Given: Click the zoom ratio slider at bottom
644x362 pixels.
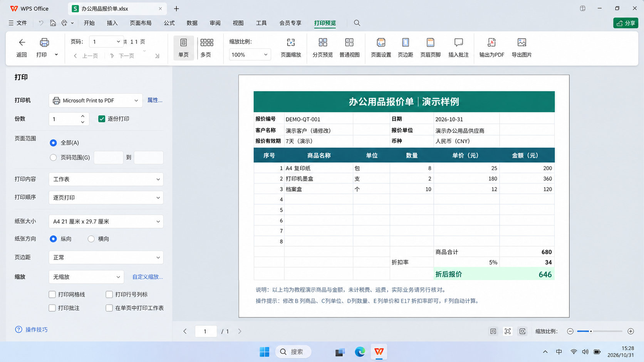Looking at the screenshot, I should 600,331.
